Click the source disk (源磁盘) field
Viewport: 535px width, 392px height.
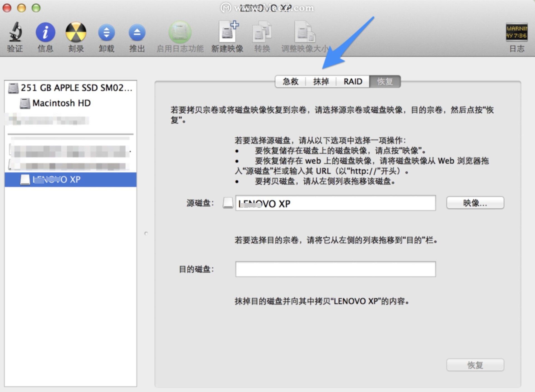335,203
